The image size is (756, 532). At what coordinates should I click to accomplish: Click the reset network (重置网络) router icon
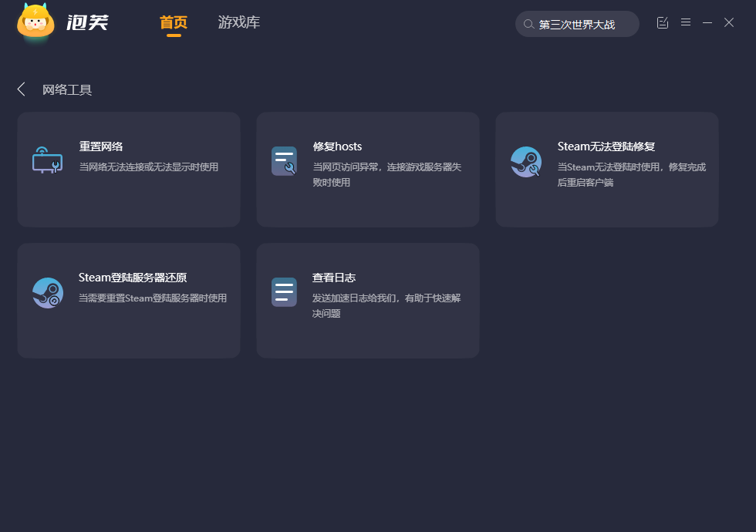click(x=47, y=161)
